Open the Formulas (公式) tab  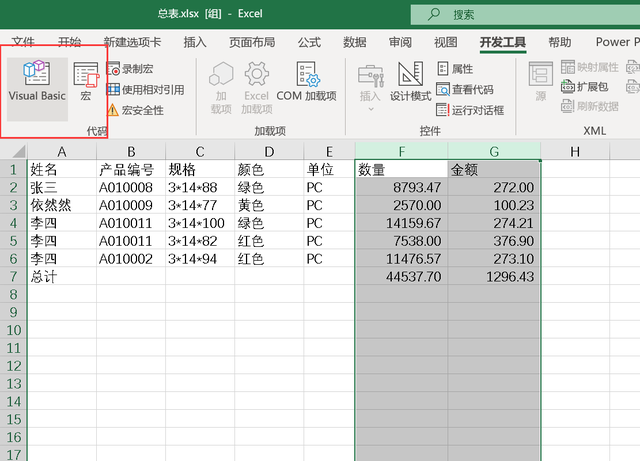(x=309, y=42)
